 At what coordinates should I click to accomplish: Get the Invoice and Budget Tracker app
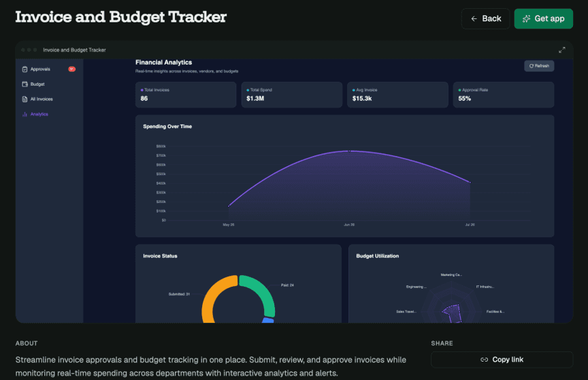pos(543,18)
